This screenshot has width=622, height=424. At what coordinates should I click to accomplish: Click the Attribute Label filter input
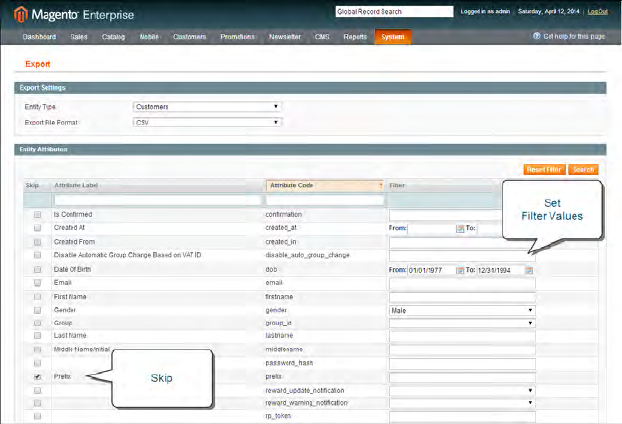[157, 200]
